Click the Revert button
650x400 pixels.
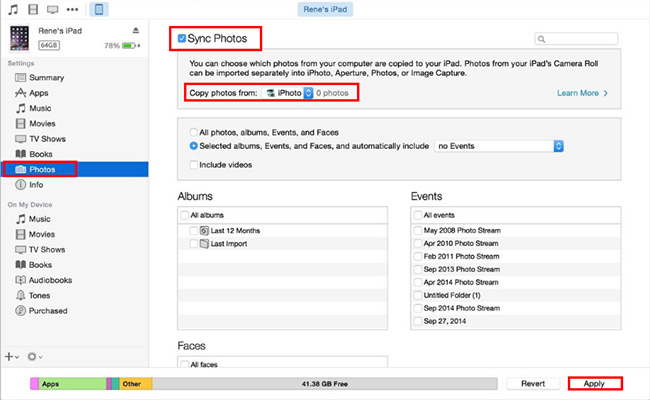(533, 383)
